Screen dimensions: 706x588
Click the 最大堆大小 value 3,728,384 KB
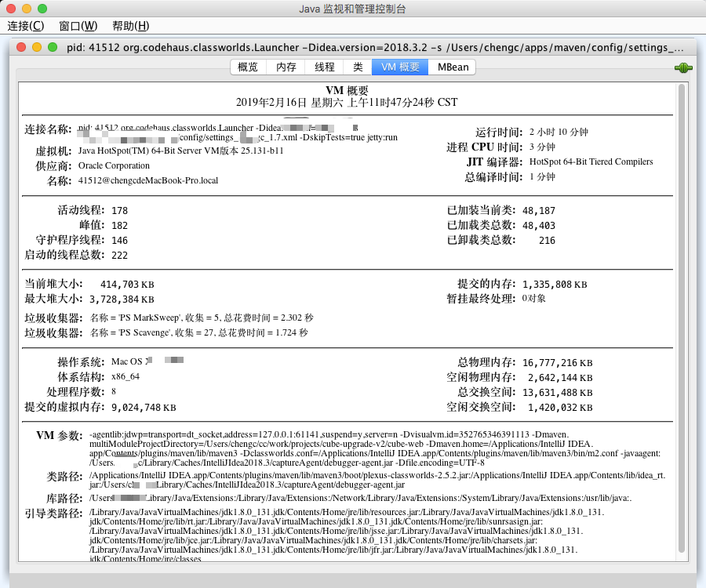[122, 299]
